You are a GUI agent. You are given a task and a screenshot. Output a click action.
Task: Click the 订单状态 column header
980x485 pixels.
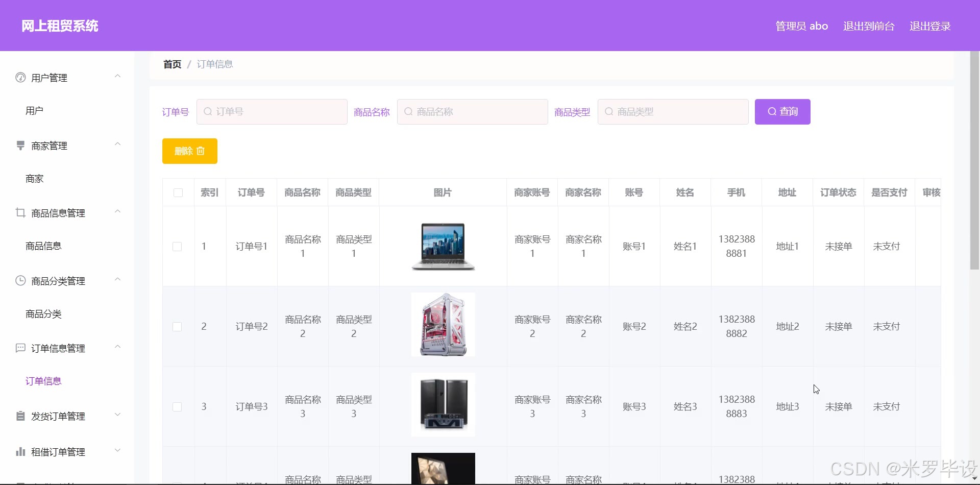point(838,192)
